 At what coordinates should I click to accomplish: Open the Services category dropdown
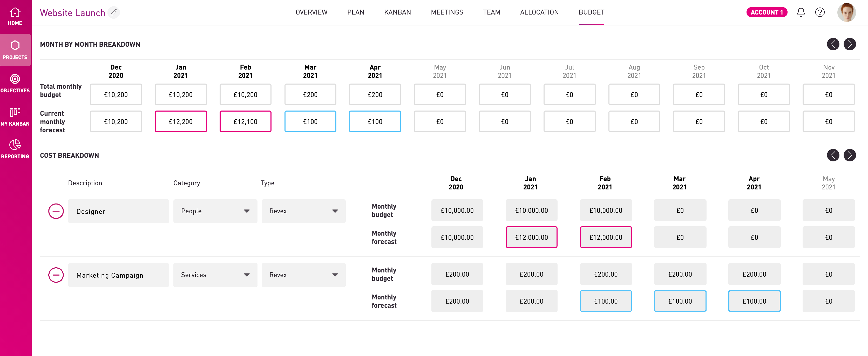[x=215, y=275]
